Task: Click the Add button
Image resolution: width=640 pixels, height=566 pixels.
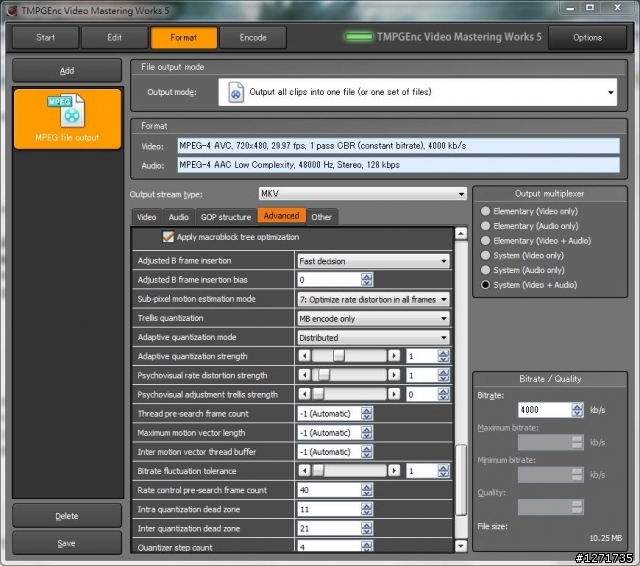Action: click(67, 71)
